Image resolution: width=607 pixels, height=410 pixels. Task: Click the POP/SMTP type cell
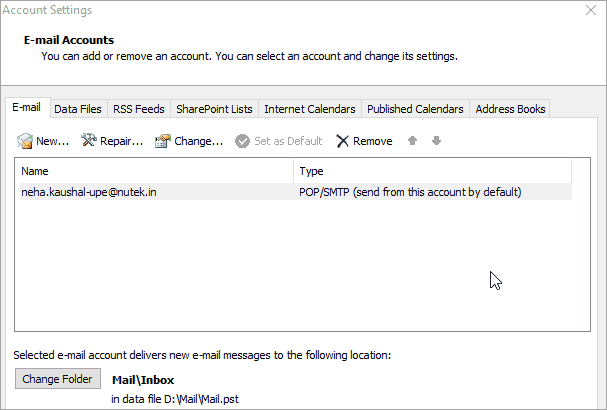point(410,192)
